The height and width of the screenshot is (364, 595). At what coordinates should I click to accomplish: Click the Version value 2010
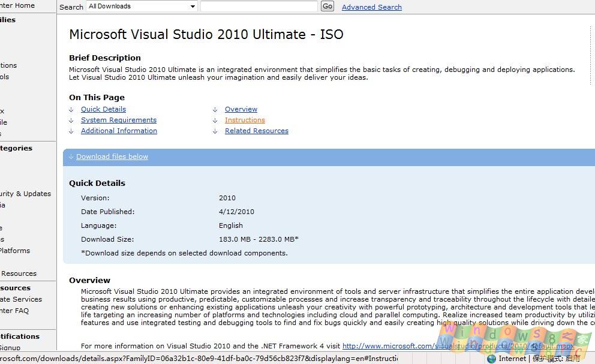pos(227,198)
